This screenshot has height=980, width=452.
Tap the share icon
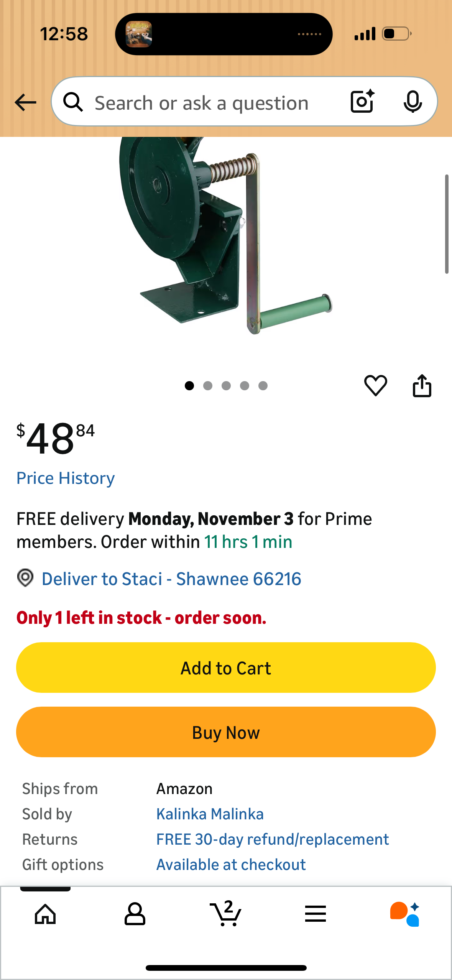tap(422, 385)
